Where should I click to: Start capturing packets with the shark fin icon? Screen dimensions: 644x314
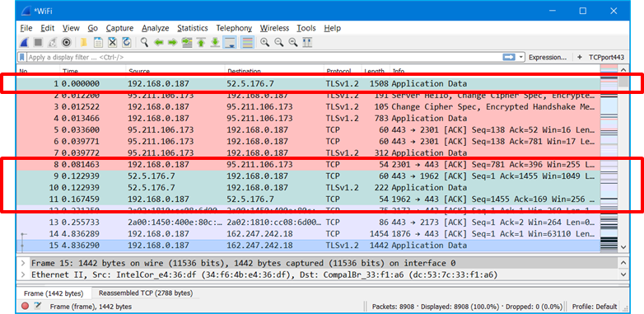[x=24, y=42]
